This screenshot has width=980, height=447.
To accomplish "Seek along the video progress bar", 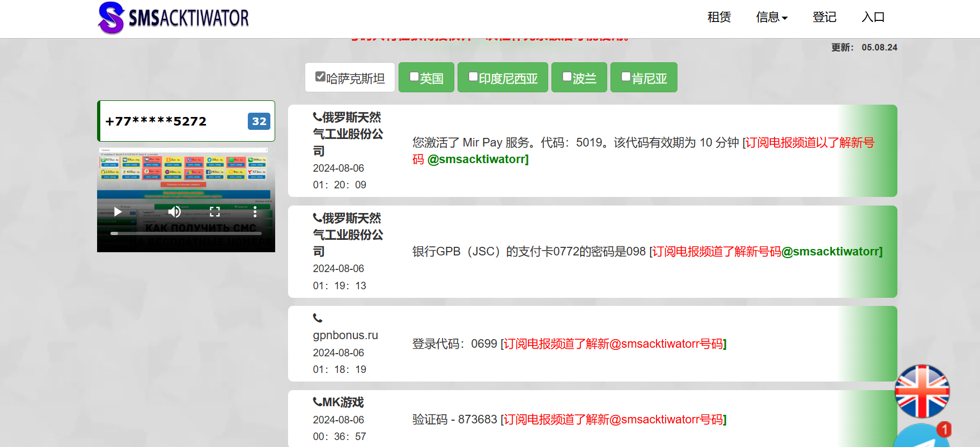I will pyautogui.click(x=186, y=233).
